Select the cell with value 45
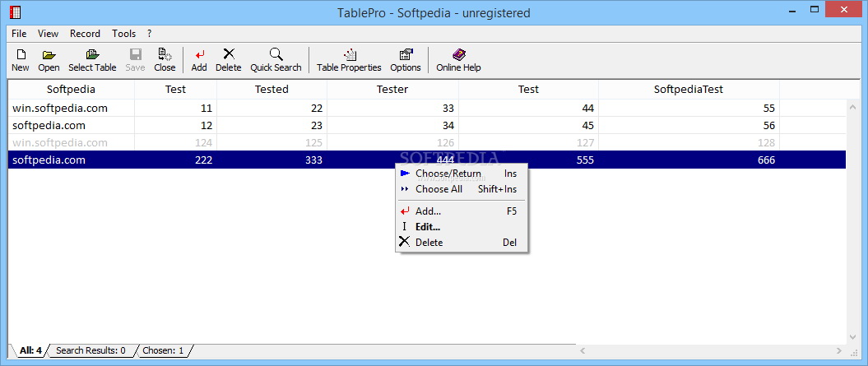 529,125
